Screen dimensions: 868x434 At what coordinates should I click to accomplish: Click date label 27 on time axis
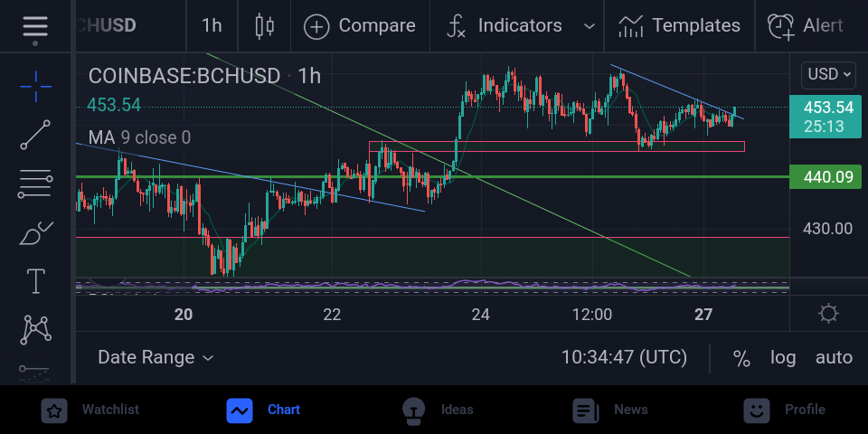click(x=703, y=315)
